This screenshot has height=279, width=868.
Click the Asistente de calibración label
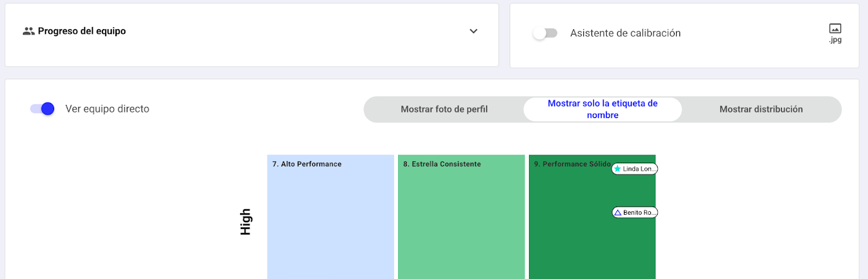pos(625,33)
